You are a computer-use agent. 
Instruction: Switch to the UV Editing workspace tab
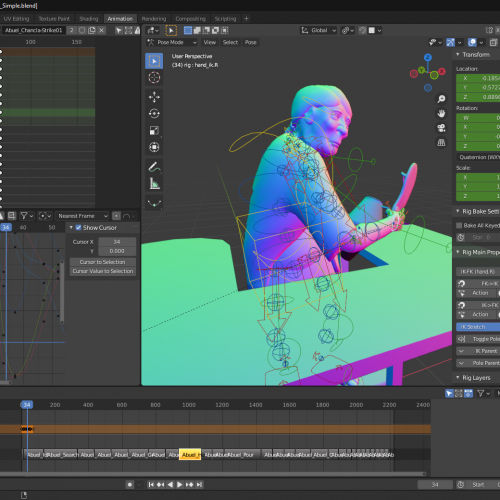pos(16,19)
